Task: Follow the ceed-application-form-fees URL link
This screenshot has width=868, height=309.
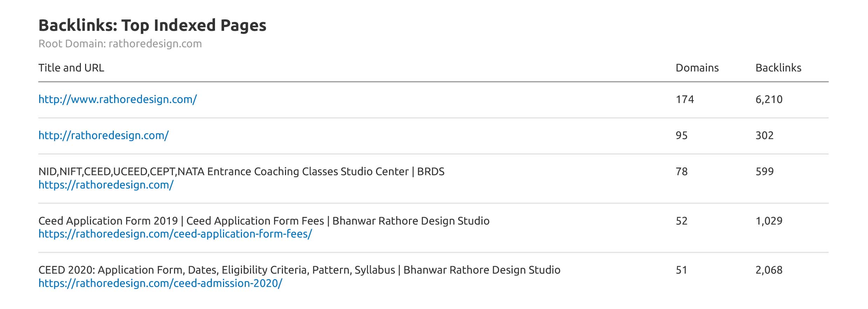Action: (x=175, y=234)
